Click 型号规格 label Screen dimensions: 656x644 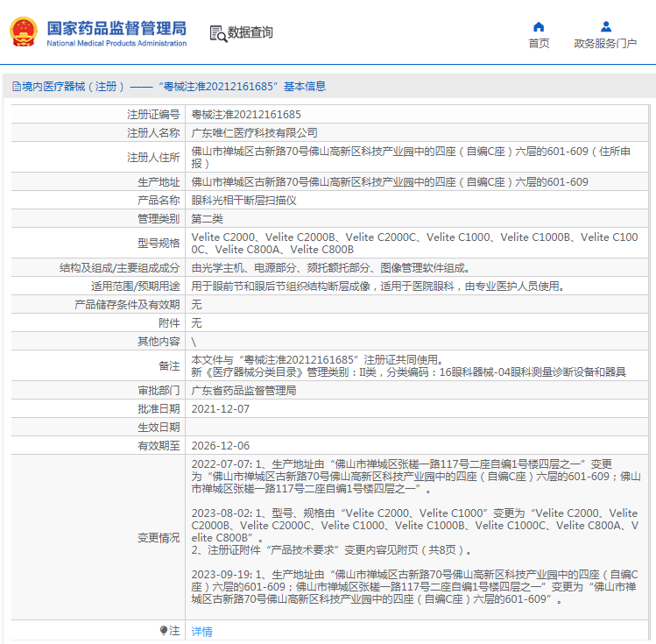(159, 243)
